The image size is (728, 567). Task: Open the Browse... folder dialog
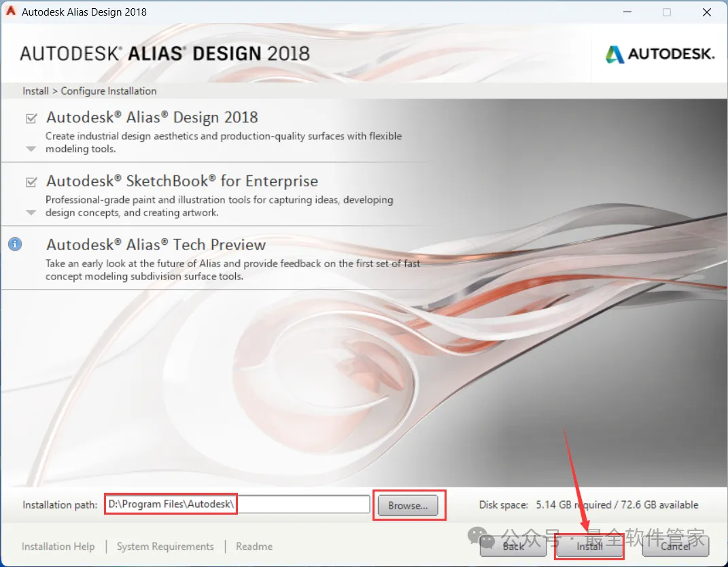[x=408, y=505]
